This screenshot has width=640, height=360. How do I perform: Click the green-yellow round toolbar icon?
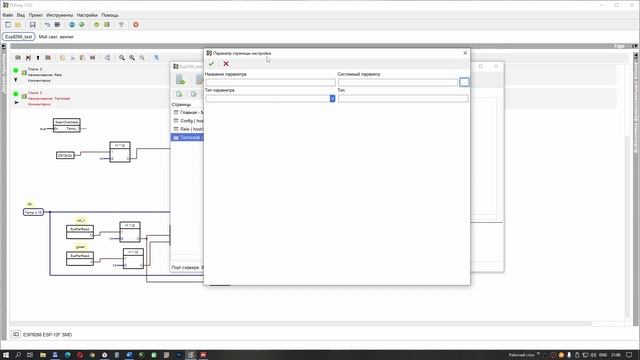pyautogui.click(x=97, y=25)
